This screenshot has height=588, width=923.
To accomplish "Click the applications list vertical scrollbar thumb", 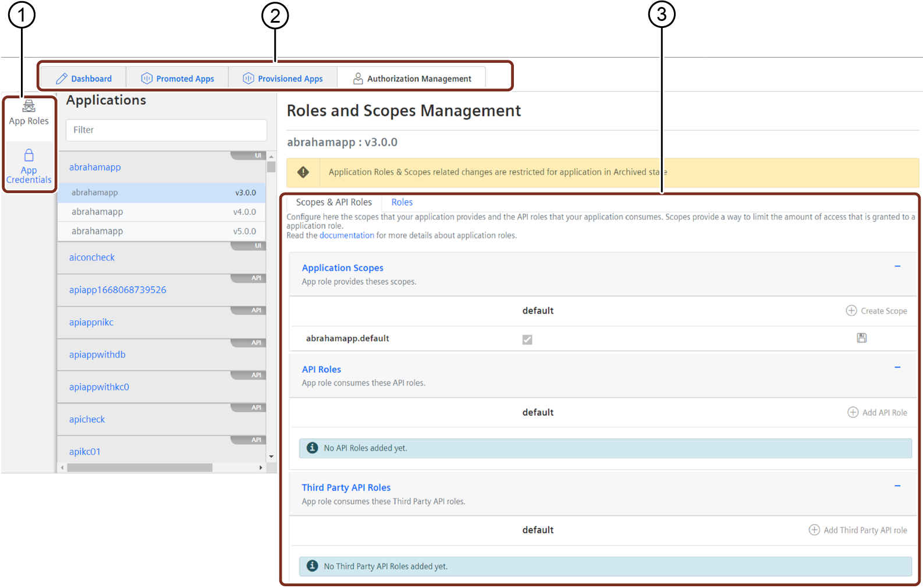I will click(x=271, y=167).
